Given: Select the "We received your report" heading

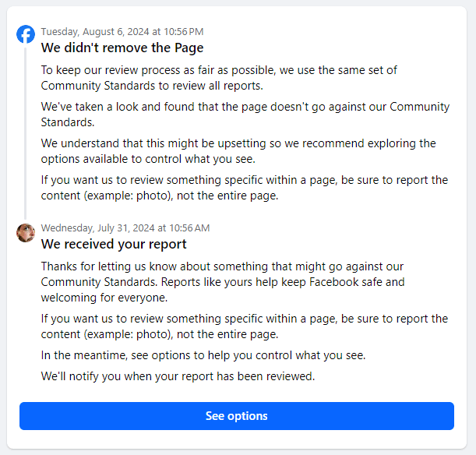Looking at the screenshot, I should pos(114,245).
